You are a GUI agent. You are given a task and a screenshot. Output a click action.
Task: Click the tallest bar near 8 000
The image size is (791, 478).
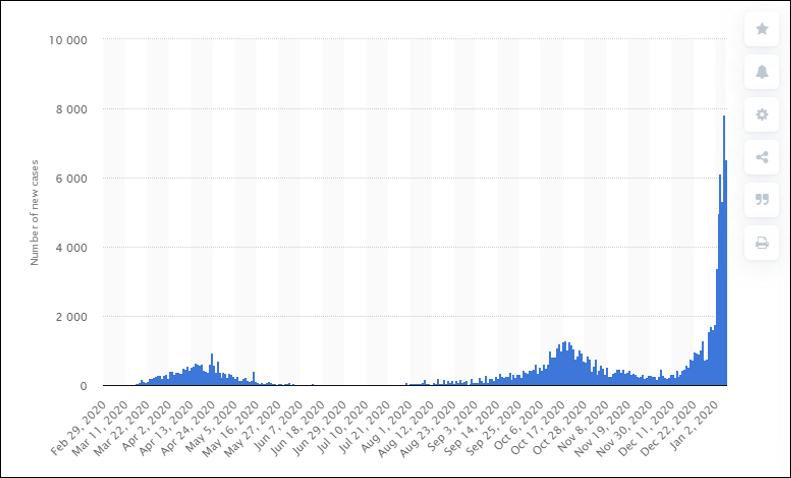[x=724, y=250]
